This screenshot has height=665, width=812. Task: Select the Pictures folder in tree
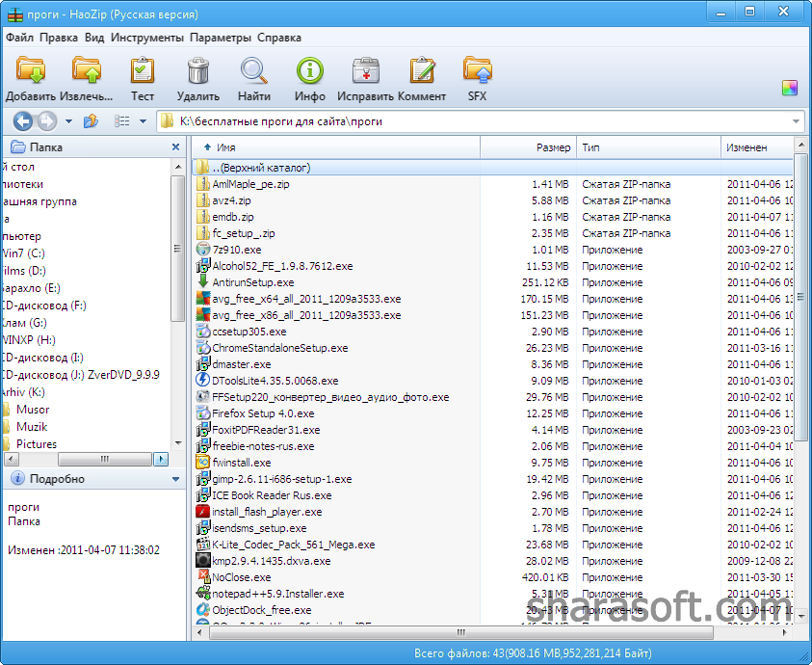[37, 444]
